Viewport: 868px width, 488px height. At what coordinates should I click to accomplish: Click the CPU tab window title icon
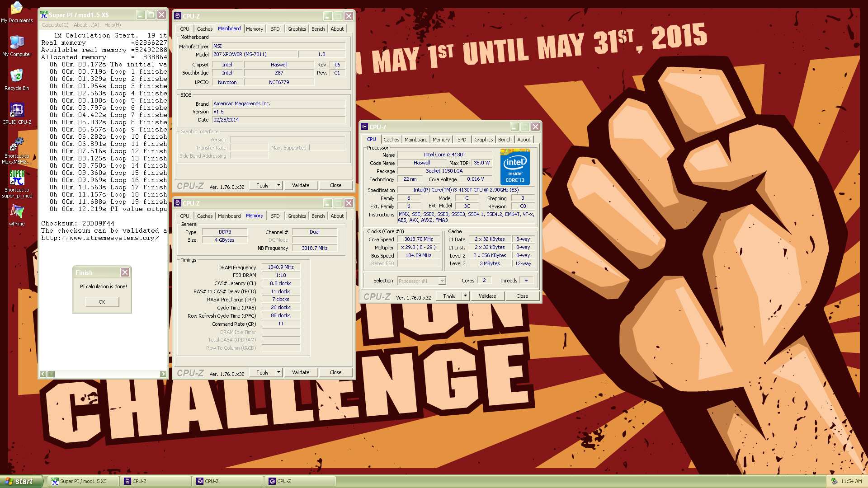coord(364,127)
